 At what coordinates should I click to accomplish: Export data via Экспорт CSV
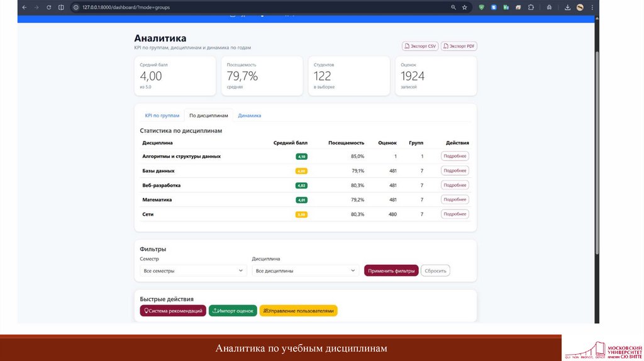point(420,47)
